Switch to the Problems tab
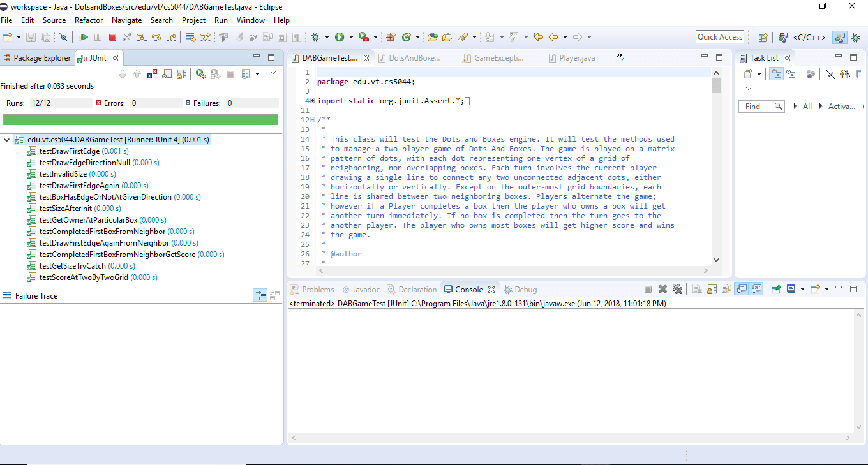This screenshot has height=465, width=868. point(311,290)
